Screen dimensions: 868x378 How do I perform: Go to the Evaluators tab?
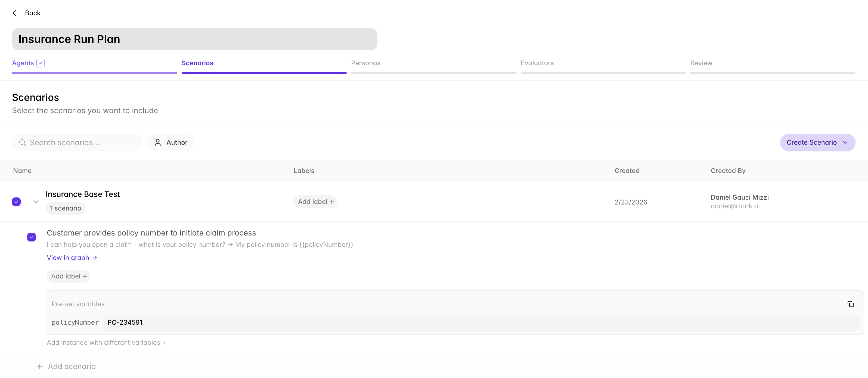(537, 63)
